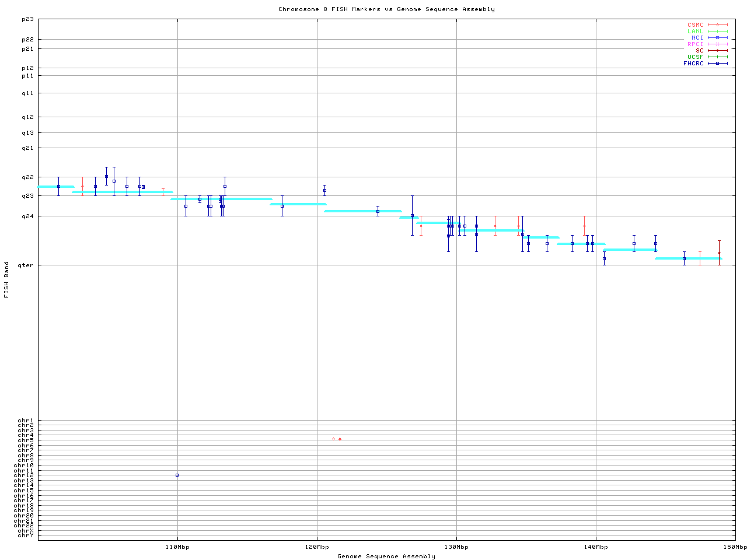Click the p23 band label

click(x=27, y=19)
